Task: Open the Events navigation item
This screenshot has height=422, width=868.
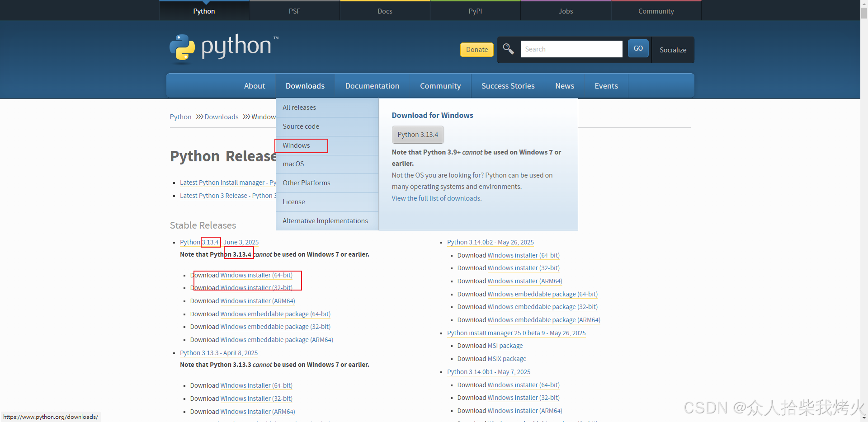Action: coord(606,86)
